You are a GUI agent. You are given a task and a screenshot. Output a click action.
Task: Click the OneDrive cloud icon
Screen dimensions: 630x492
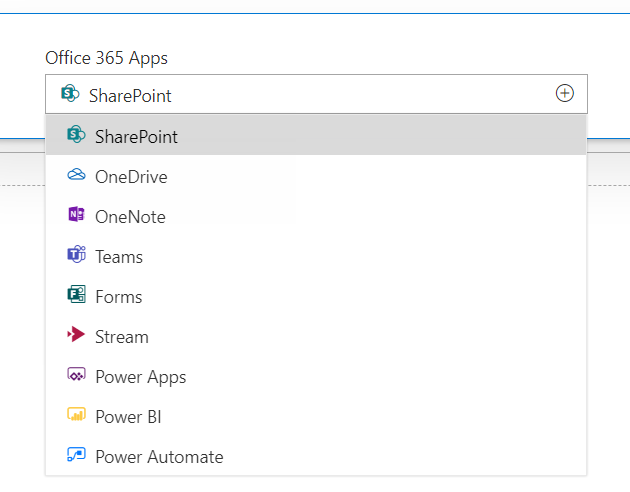pyautogui.click(x=76, y=174)
